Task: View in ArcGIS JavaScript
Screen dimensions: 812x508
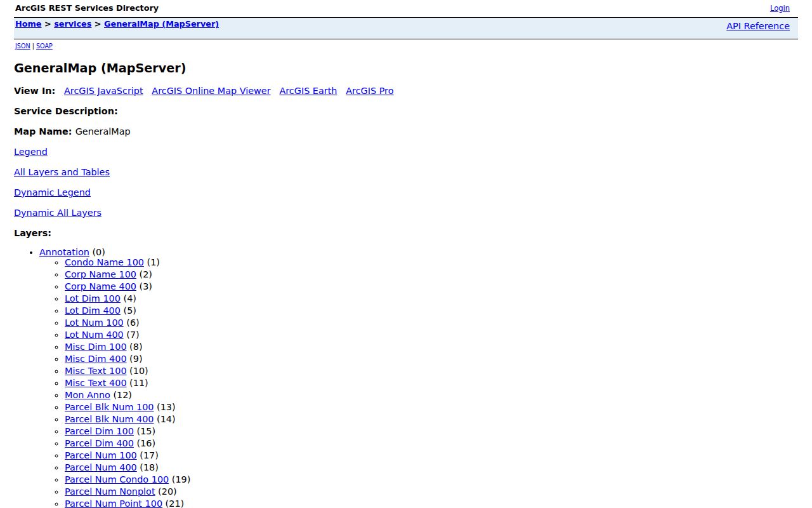Action: (x=103, y=91)
